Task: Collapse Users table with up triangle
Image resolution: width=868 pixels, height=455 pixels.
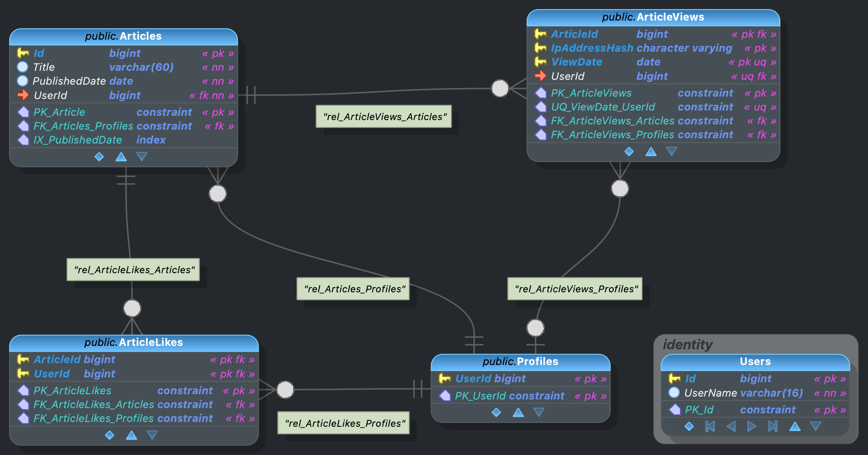Action: [x=795, y=426]
